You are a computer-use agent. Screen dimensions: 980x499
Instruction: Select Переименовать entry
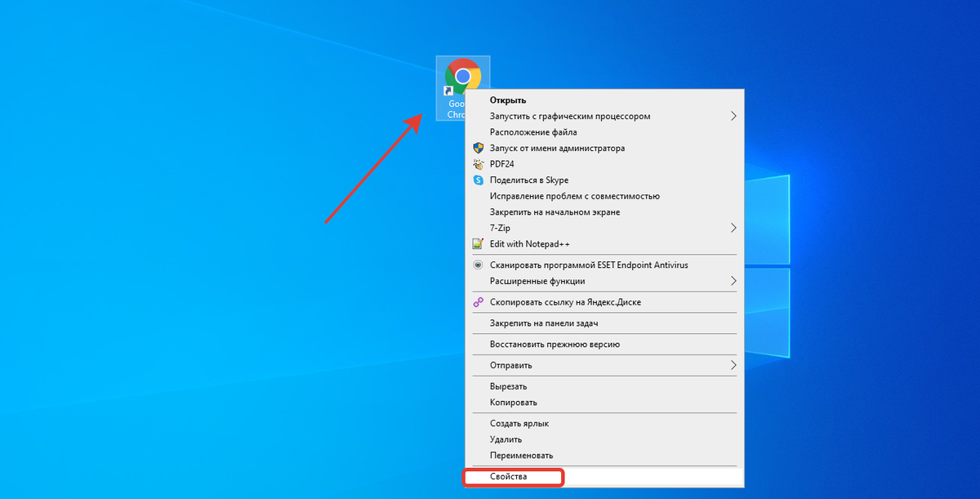(x=604, y=456)
